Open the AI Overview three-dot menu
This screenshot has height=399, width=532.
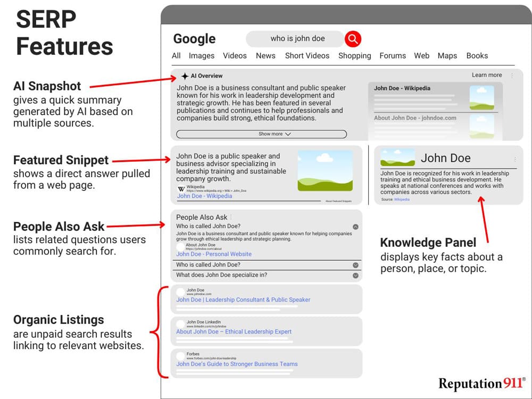[x=512, y=76]
